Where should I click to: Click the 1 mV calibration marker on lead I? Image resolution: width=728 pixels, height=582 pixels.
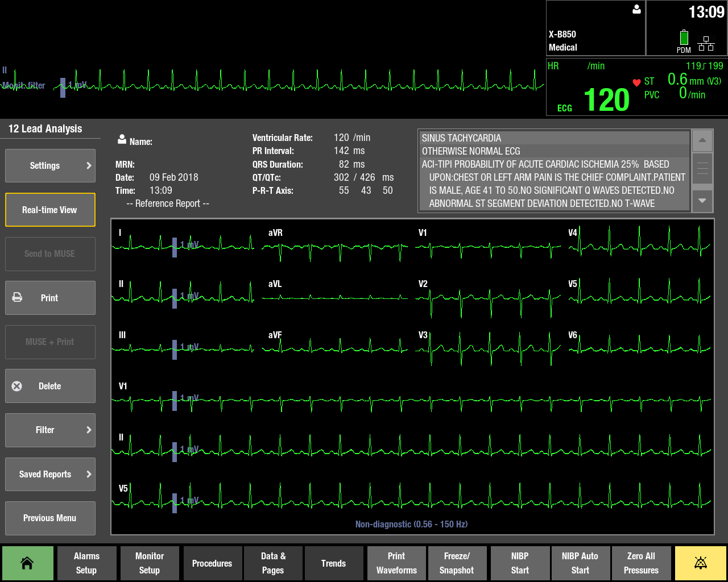click(175, 247)
